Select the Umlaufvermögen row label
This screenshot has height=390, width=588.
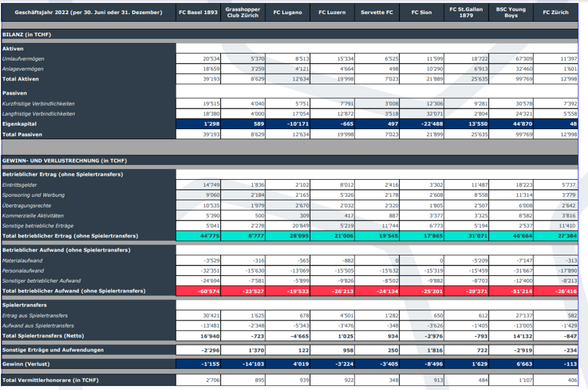click(x=24, y=59)
